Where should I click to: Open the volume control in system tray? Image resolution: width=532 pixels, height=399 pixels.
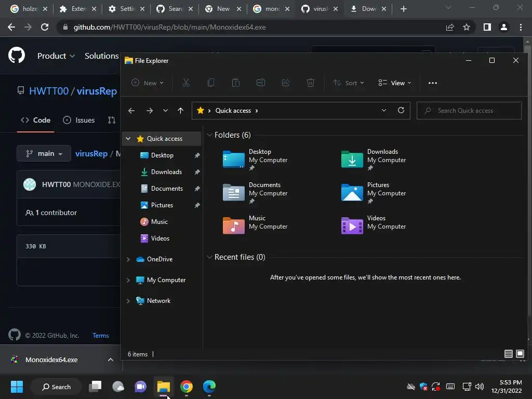pyautogui.click(x=480, y=387)
